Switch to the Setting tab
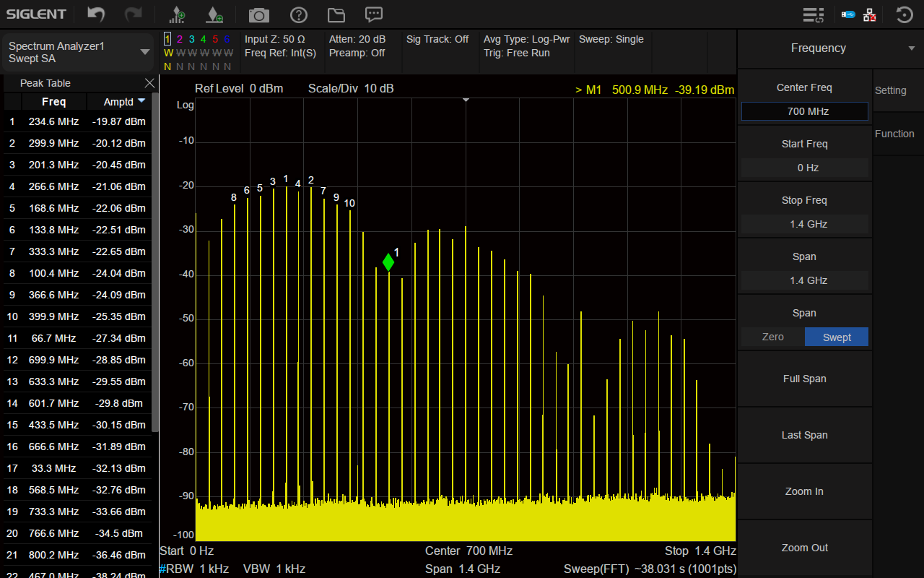Screen dimensions: 924x578 (891, 90)
